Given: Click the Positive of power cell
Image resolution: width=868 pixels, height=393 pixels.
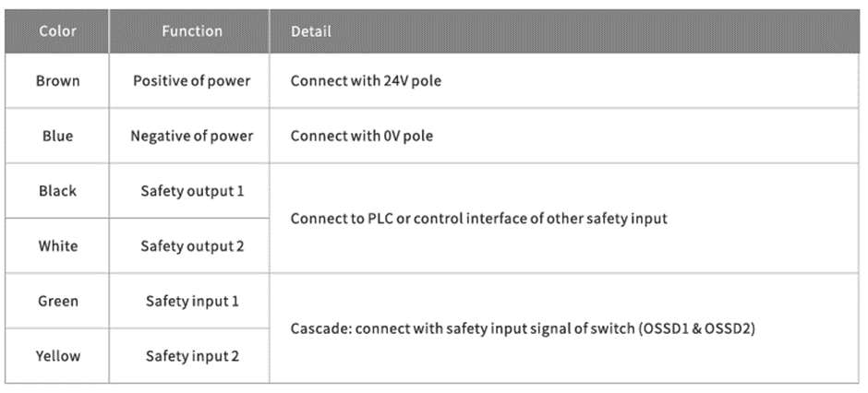Looking at the screenshot, I should click(x=191, y=80).
